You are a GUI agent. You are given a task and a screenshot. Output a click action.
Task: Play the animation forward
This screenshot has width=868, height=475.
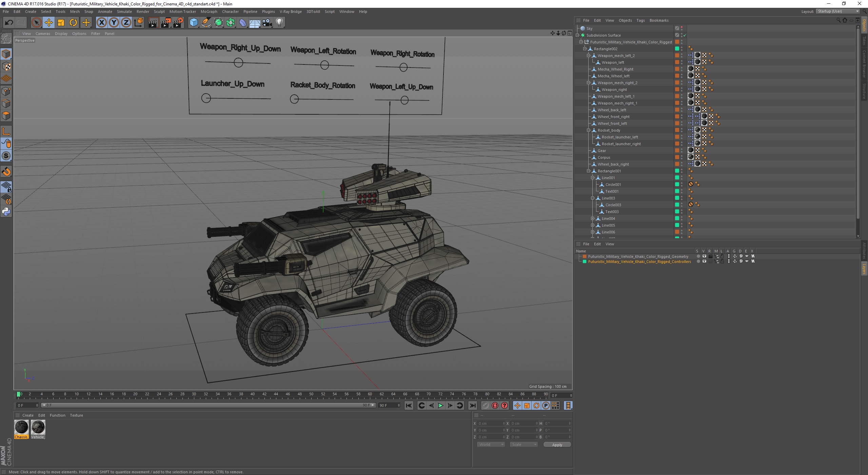coord(440,405)
